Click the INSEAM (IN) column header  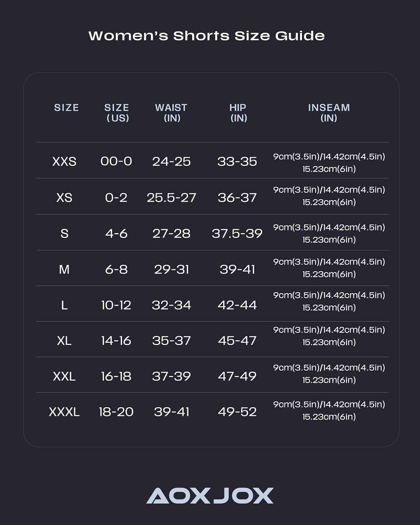[x=329, y=113]
